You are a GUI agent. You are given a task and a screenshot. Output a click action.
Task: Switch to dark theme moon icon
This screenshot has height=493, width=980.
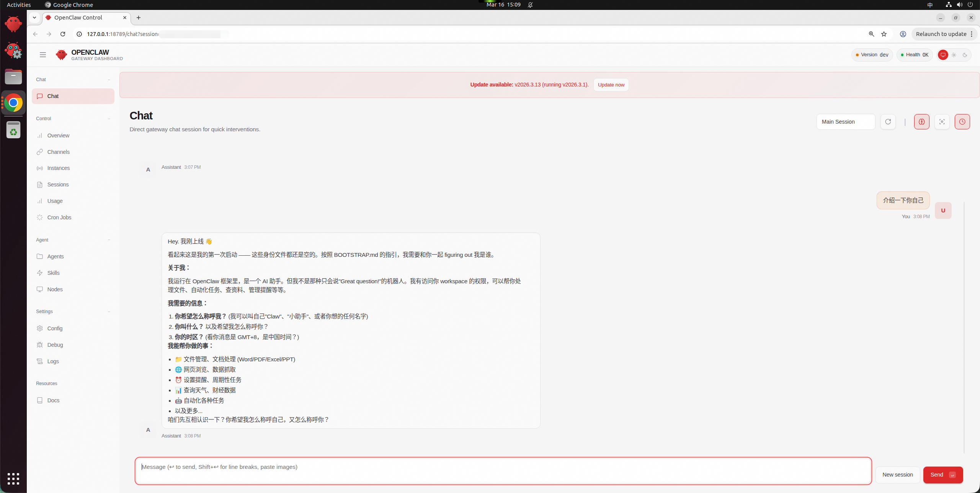click(x=965, y=55)
